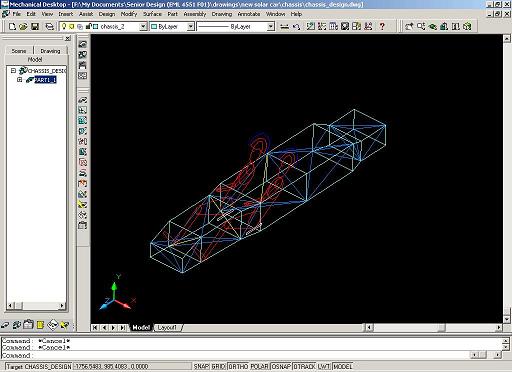Toggle OSNAP in status bar
The height and width of the screenshot is (372, 512).
tap(281, 366)
